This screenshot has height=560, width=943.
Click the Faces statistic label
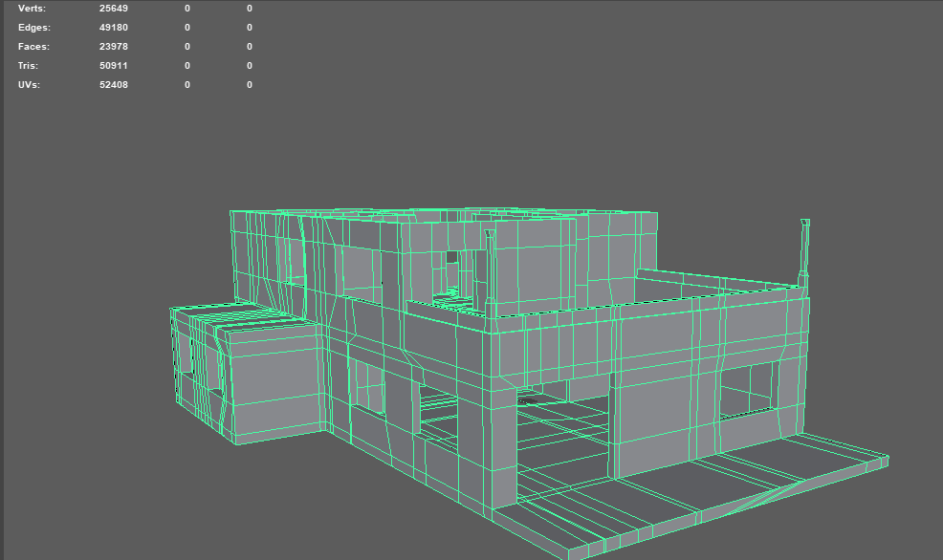[x=33, y=46]
